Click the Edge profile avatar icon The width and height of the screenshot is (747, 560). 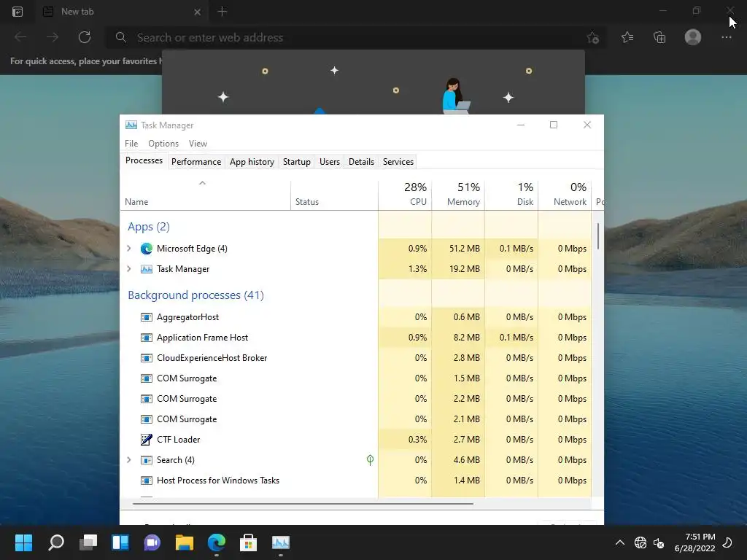pos(693,37)
